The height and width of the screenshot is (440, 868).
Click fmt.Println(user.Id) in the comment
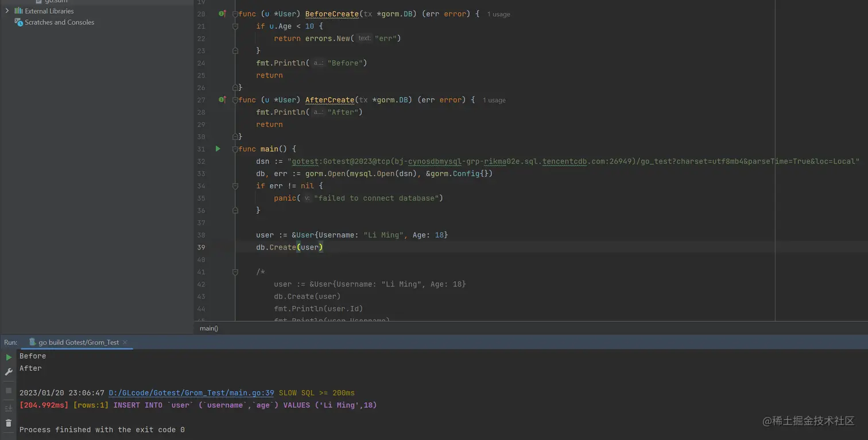tap(319, 309)
